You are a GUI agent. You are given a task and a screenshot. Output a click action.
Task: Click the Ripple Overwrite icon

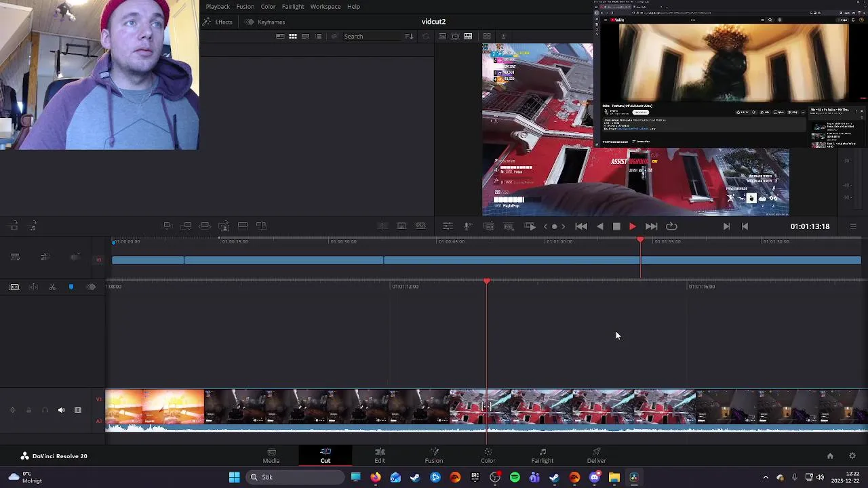point(205,226)
